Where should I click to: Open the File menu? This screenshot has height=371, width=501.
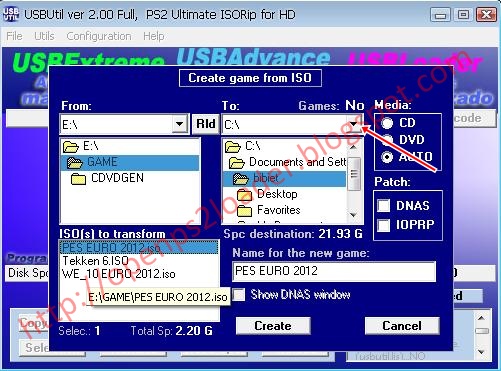point(14,36)
